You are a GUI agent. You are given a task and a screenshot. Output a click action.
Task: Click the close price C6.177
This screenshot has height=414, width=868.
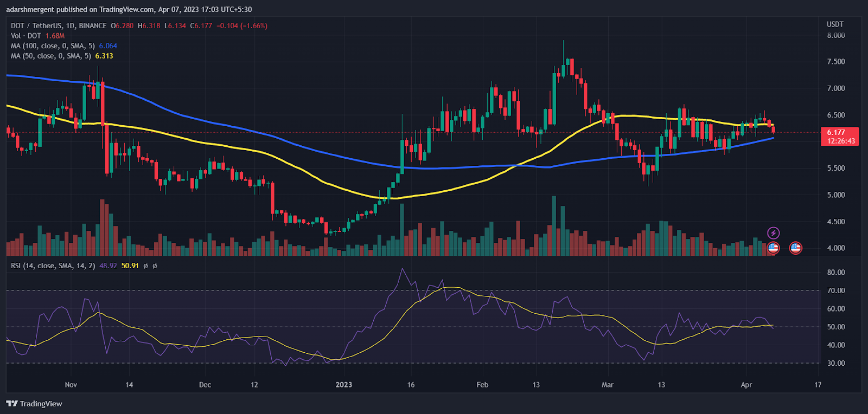(x=201, y=25)
